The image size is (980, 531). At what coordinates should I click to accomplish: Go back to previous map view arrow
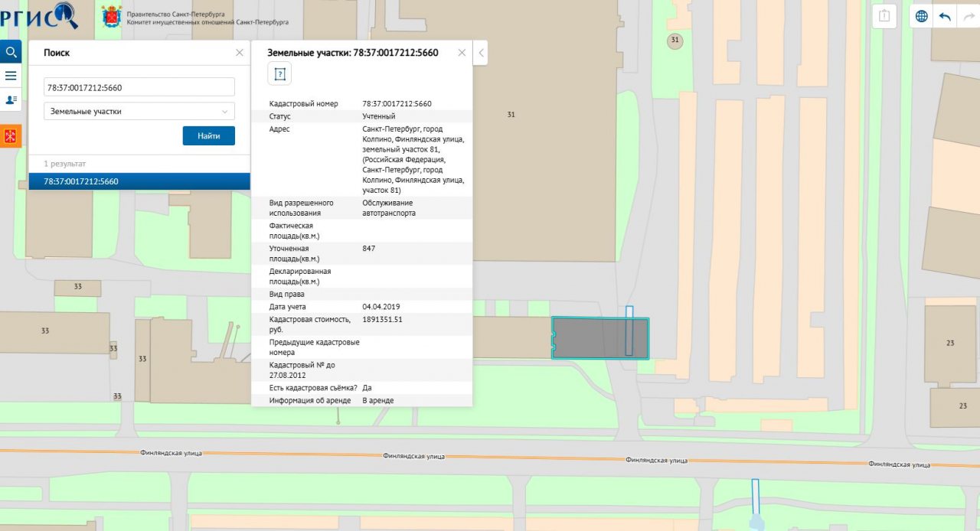(945, 16)
